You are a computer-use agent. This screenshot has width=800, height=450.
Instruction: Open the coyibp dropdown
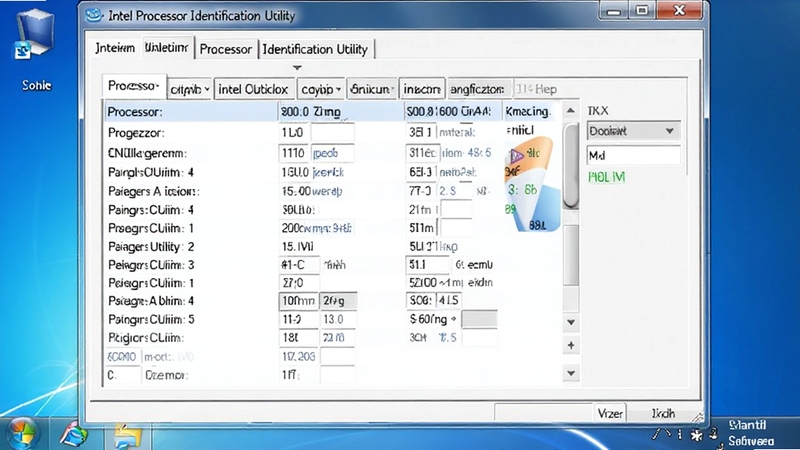(320, 89)
